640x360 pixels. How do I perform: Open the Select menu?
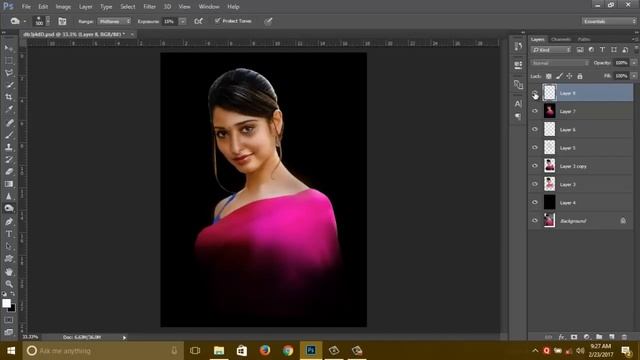[x=127, y=7]
